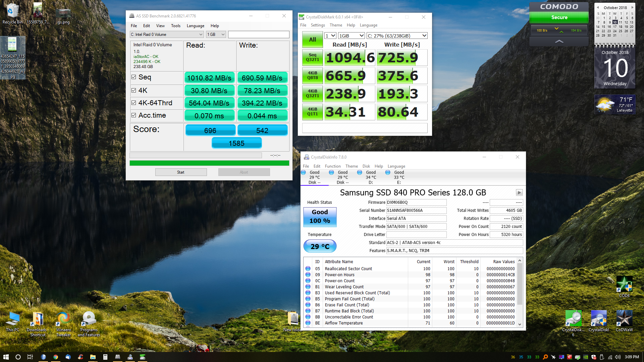Click the next-disk arrow beside Samsung SSD title
This screenshot has width=644, height=362.
[x=519, y=193]
